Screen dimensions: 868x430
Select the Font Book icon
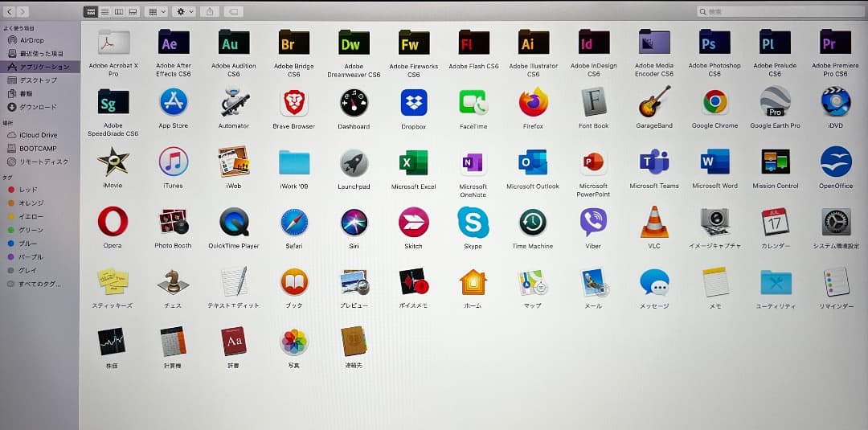pos(593,102)
